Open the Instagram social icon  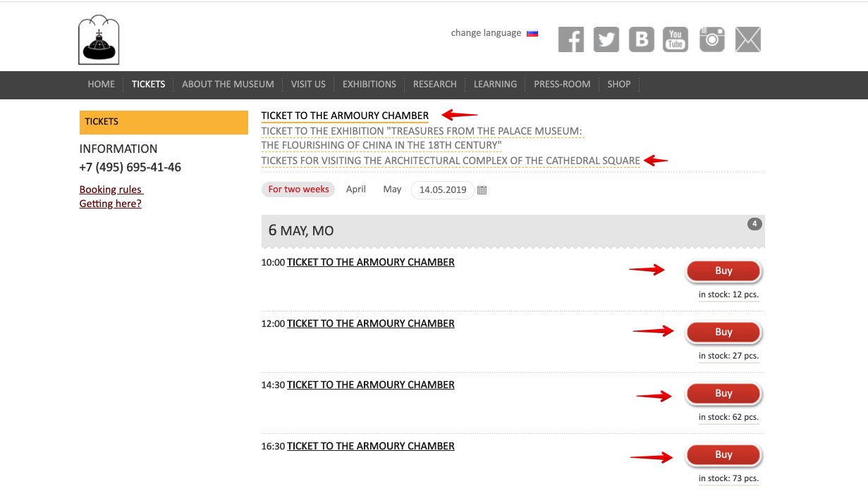[712, 39]
